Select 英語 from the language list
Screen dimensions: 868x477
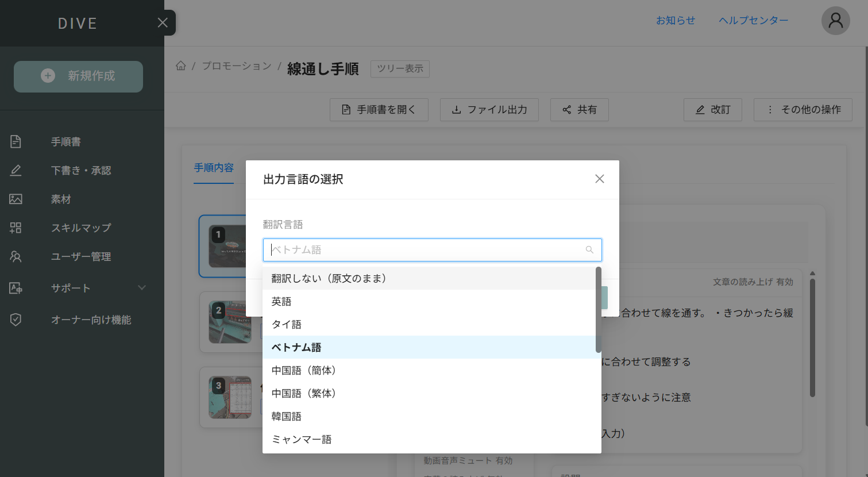click(x=281, y=301)
